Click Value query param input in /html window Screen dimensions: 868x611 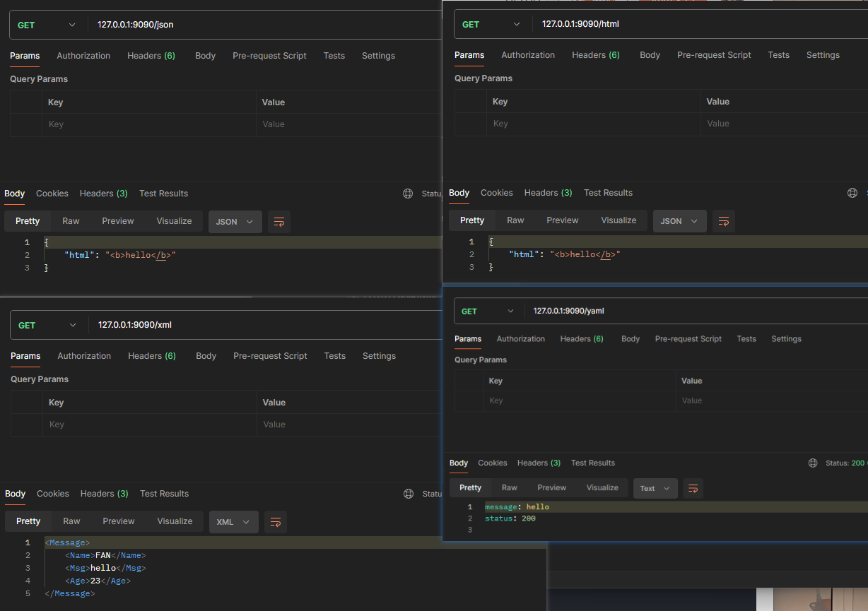[x=784, y=124]
